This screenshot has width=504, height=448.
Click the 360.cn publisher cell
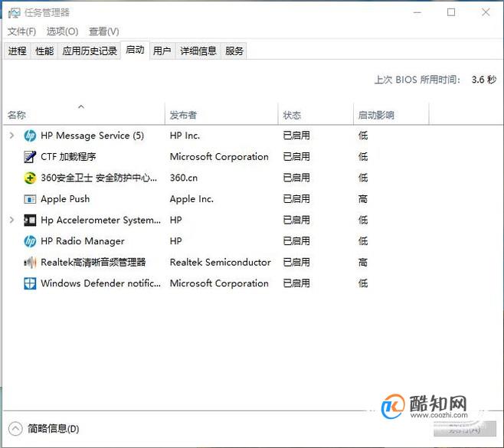click(x=184, y=178)
